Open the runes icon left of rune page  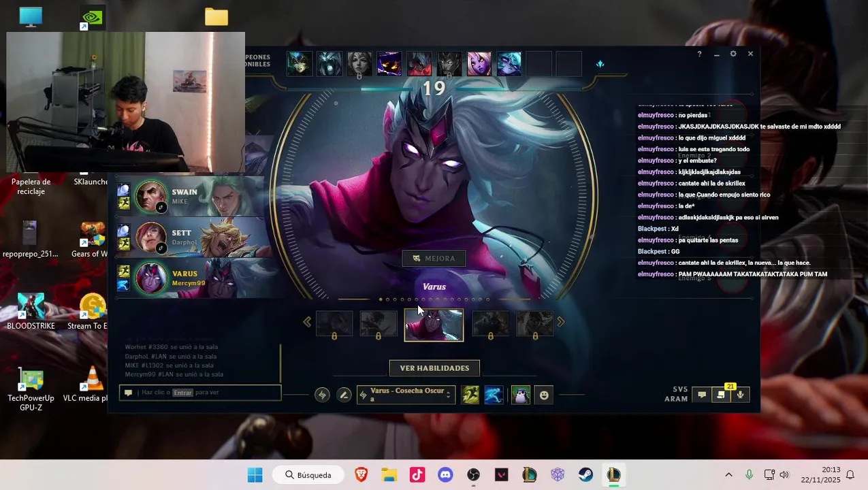pyautogui.click(x=323, y=395)
